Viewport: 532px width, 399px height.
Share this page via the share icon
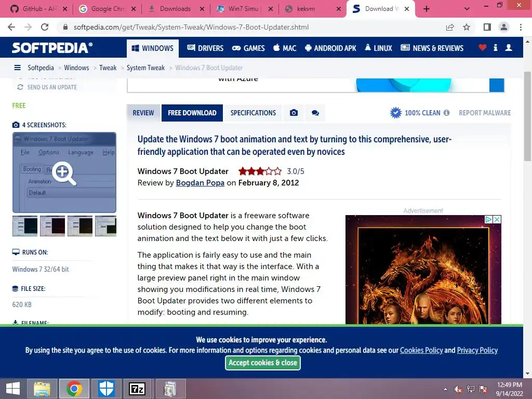450,27
